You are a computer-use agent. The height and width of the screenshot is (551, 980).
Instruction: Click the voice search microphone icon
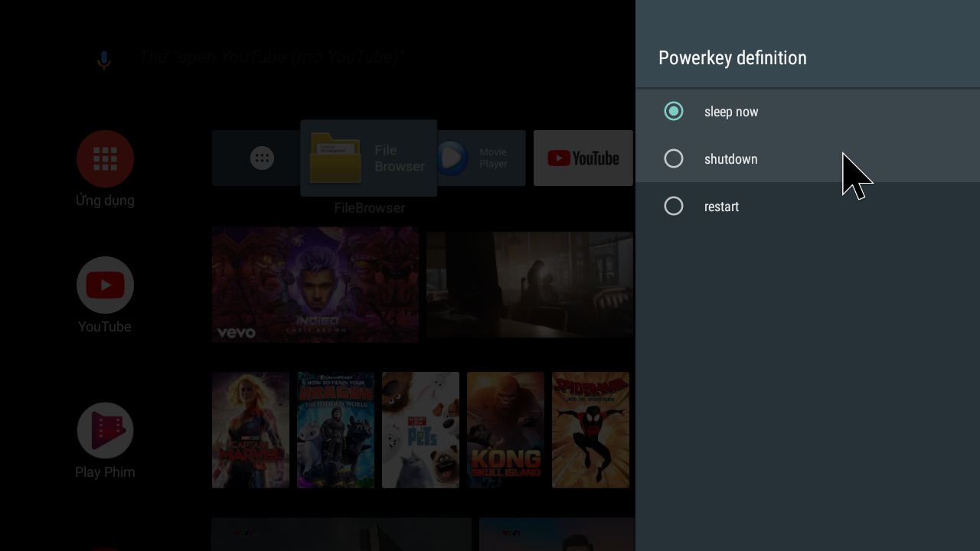click(104, 59)
